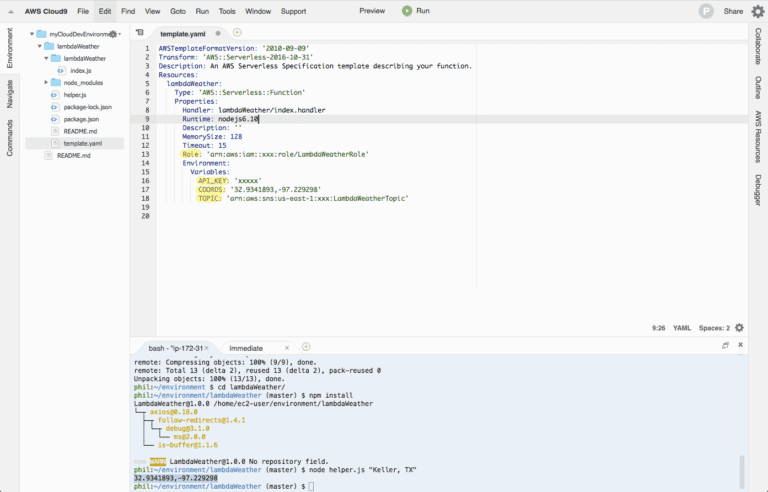768x492 pixels.
Task: Collapse the outer lambdaWeather folder
Action: (x=40, y=47)
